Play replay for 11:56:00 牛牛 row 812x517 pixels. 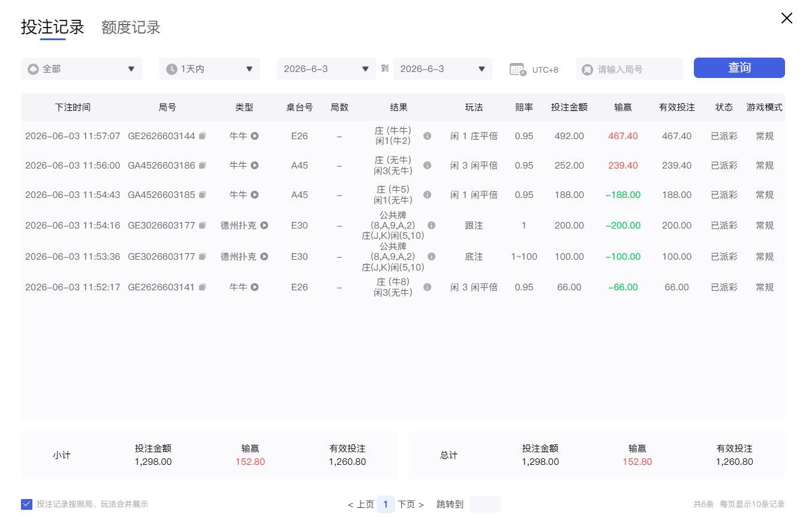point(255,166)
